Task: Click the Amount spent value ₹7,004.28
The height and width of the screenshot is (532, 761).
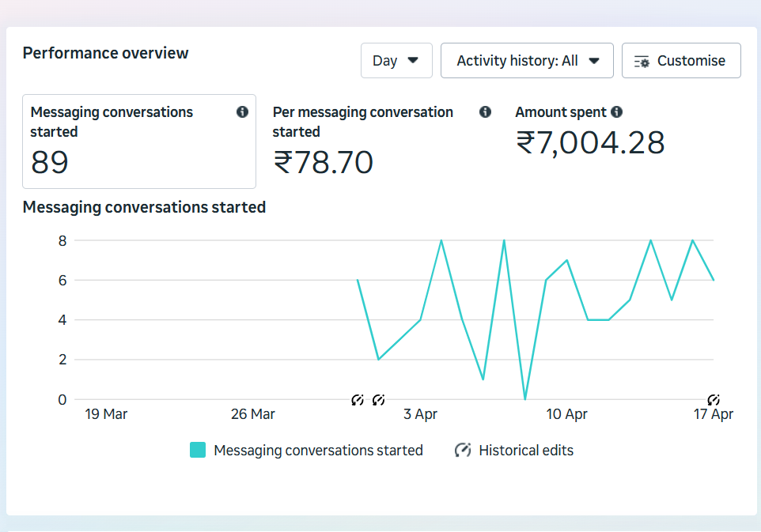Action: (590, 143)
